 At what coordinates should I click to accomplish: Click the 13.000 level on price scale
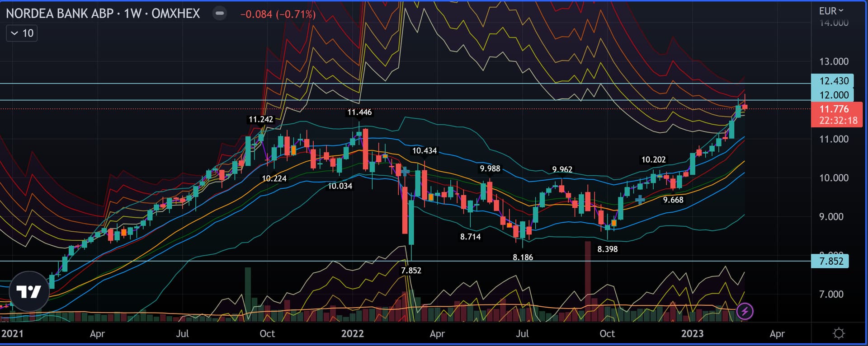[834, 61]
